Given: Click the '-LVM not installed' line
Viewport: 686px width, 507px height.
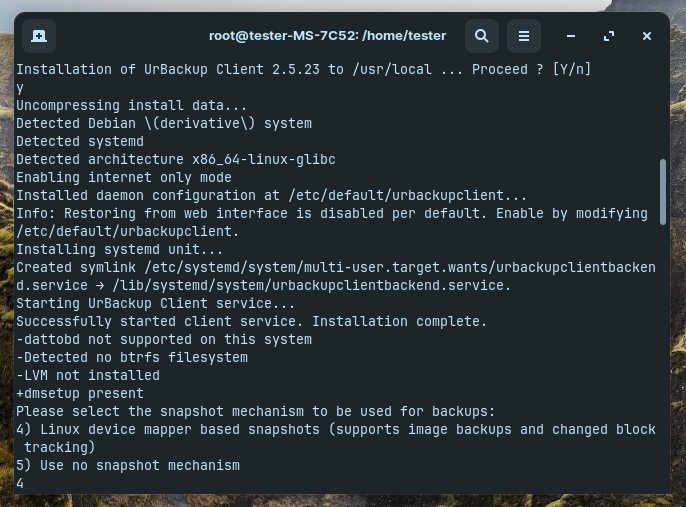Looking at the screenshot, I should pos(88,375).
